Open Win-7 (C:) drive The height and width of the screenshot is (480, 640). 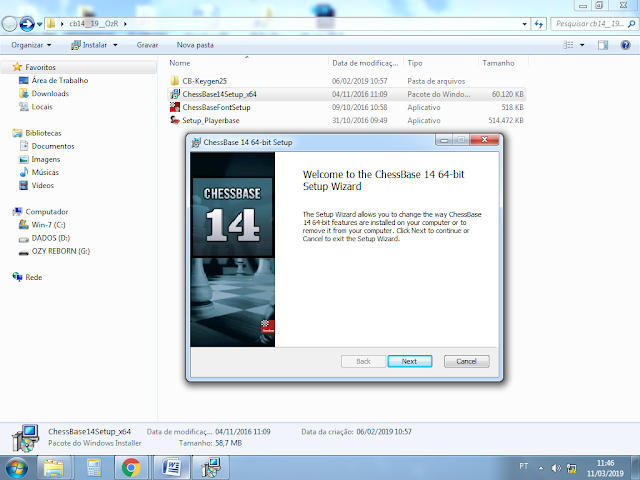click(48, 225)
